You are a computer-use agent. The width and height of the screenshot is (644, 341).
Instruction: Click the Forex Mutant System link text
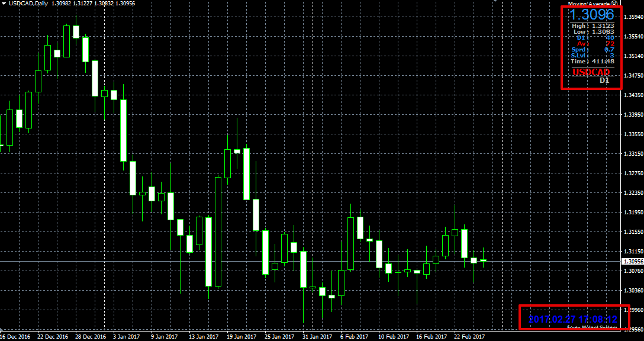tap(593, 327)
